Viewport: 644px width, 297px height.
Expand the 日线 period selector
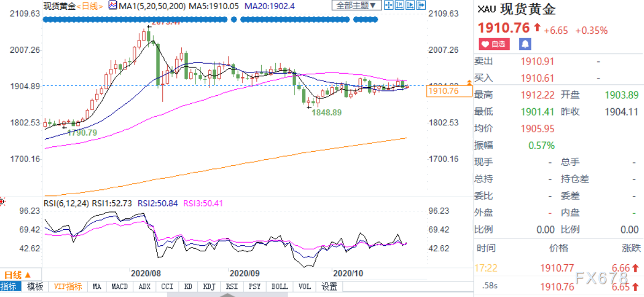coord(17,275)
